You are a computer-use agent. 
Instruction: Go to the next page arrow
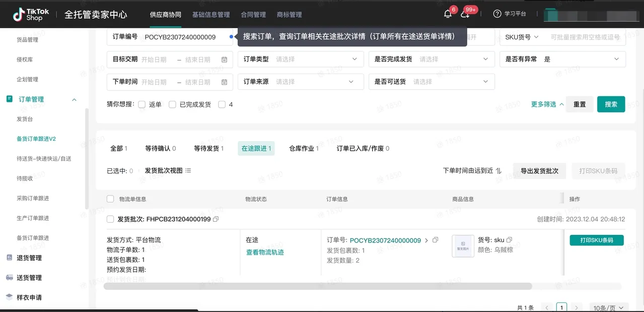(x=577, y=307)
